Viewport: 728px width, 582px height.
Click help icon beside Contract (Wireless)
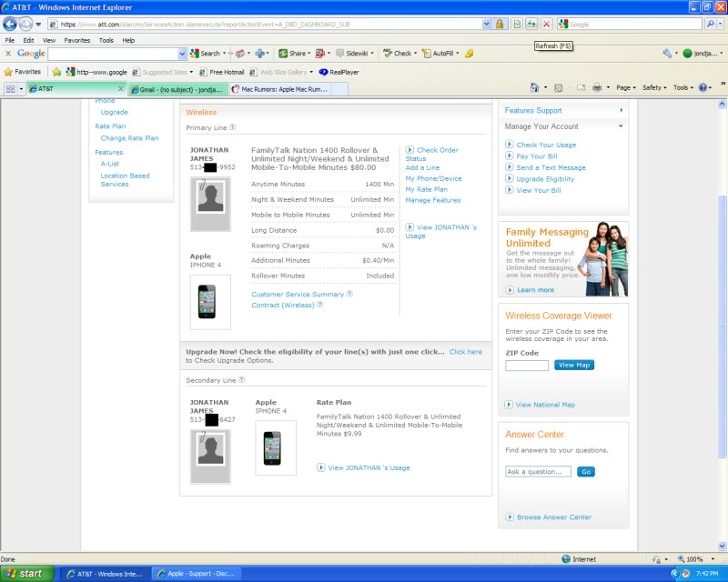(320, 305)
